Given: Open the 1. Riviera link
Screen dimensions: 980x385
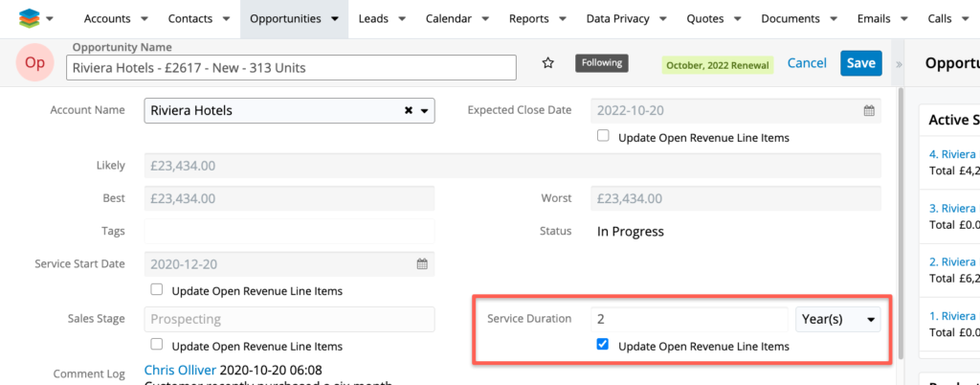Looking at the screenshot, I should point(952,316).
